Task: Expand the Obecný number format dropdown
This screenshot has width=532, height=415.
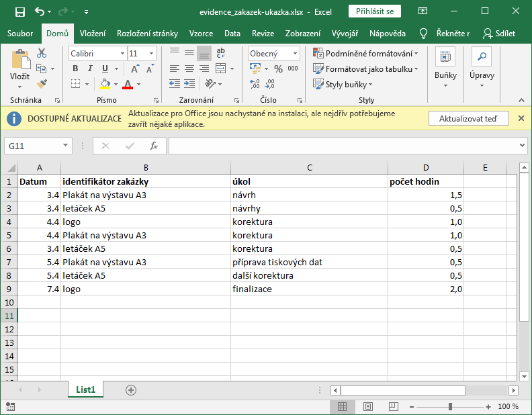Action: click(x=296, y=53)
